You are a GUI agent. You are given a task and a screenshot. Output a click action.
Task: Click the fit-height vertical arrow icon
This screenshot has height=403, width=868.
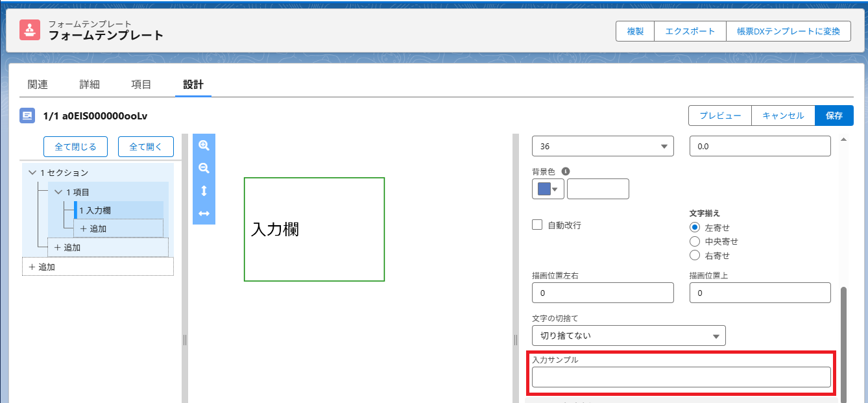204,191
